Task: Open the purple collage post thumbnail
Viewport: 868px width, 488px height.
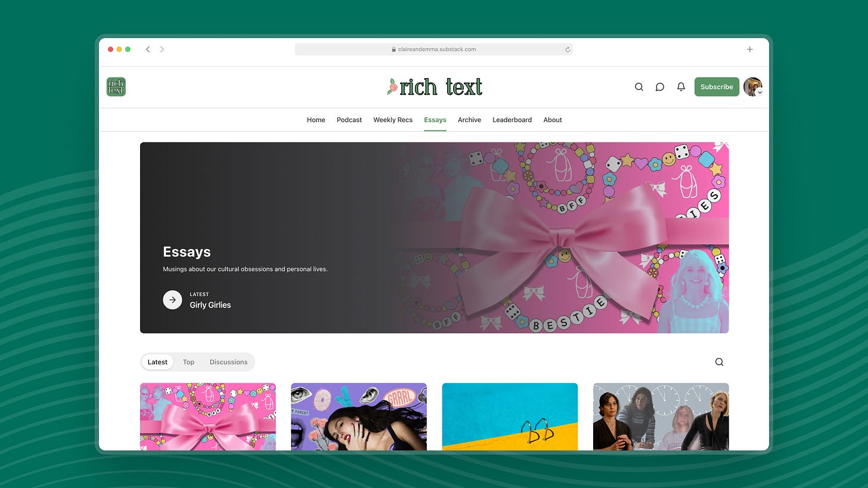Action: tap(359, 416)
